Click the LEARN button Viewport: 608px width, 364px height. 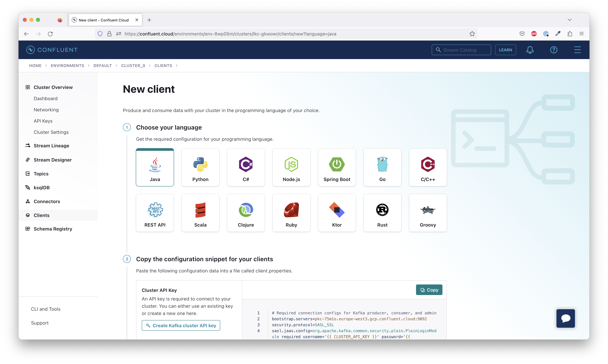(x=505, y=50)
